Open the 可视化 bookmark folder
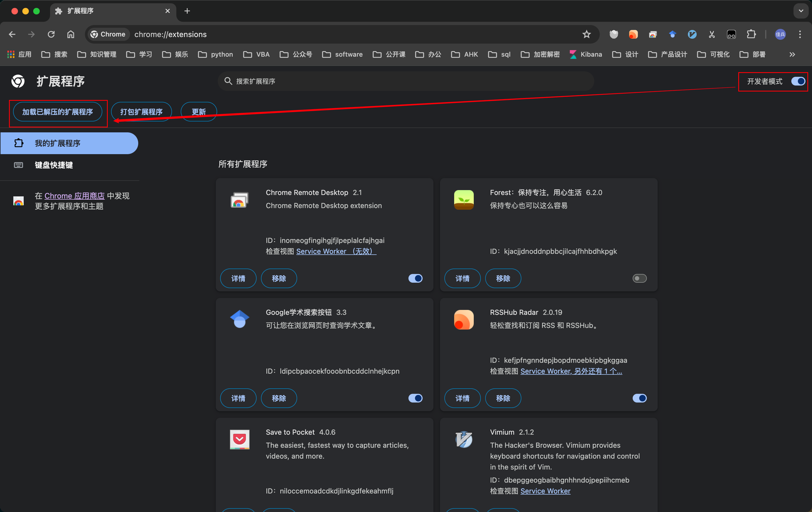812x512 pixels. (713, 54)
